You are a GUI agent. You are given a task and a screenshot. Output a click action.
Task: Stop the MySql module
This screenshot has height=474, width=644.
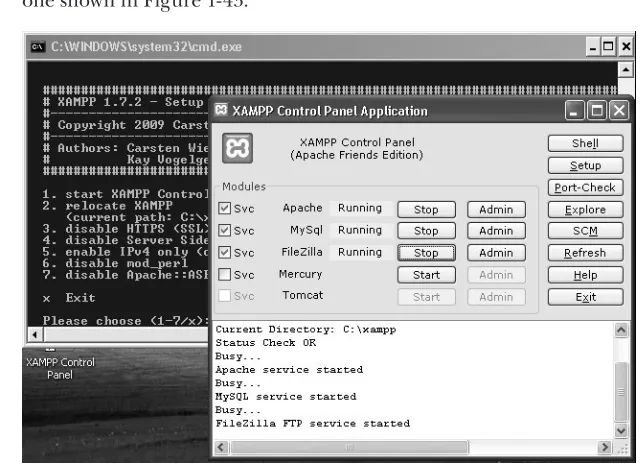coord(426,231)
